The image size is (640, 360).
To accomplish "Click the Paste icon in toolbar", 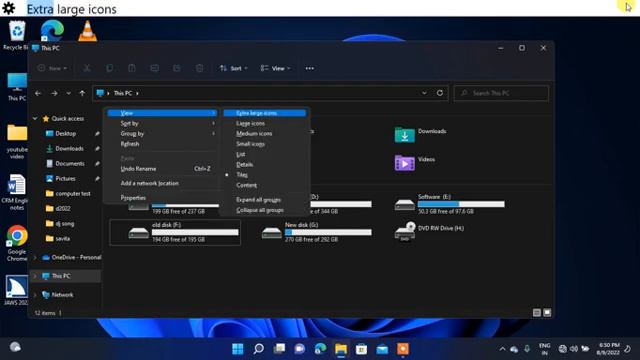I will 131,68.
